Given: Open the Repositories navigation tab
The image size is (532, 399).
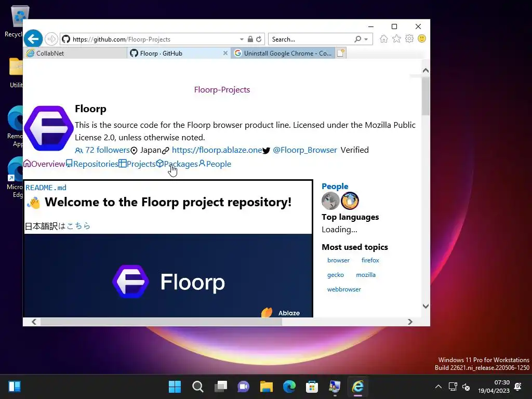Looking at the screenshot, I should [x=92, y=164].
